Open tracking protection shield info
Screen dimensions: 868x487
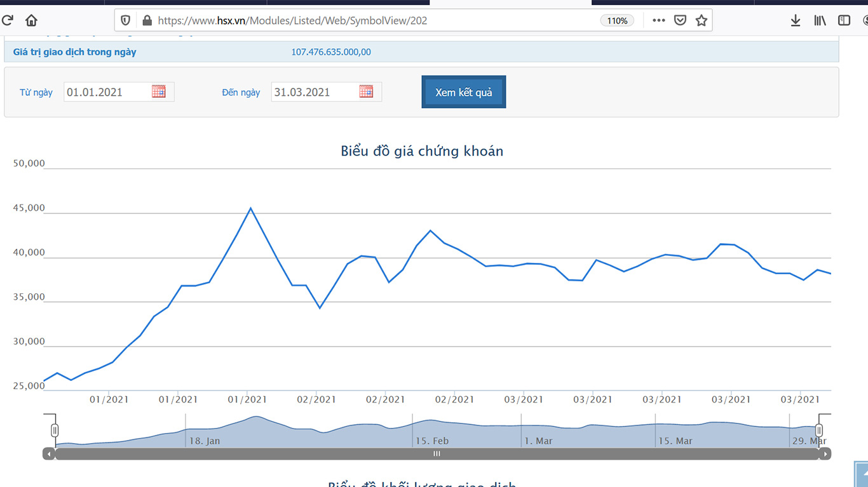click(x=125, y=20)
